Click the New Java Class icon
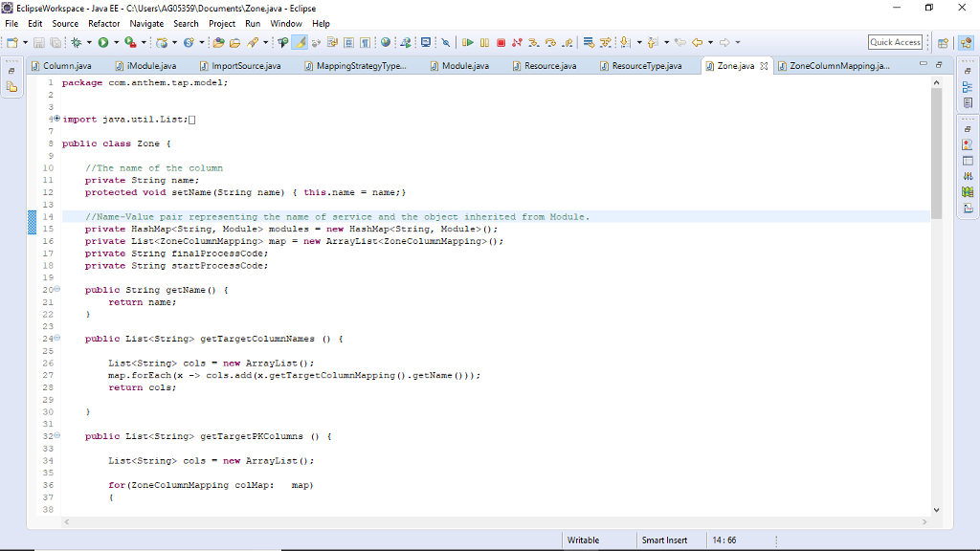This screenshot has height=551, width=980. [189, 42]
